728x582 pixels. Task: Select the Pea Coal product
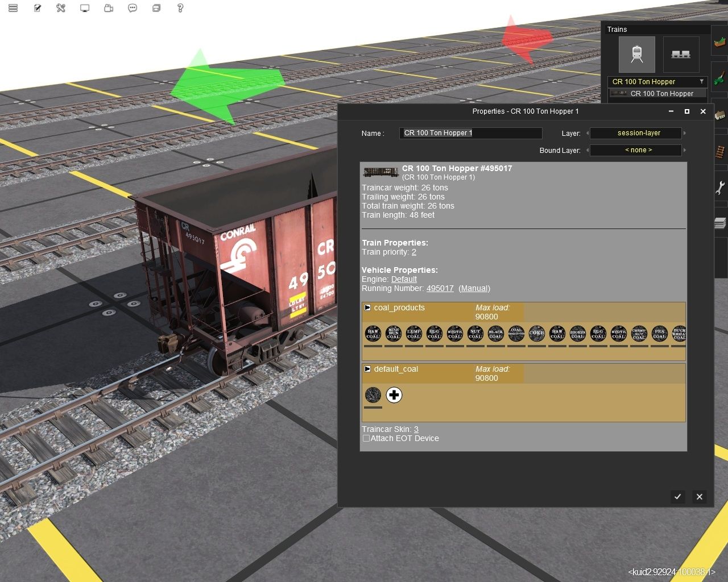pos(660,334)
